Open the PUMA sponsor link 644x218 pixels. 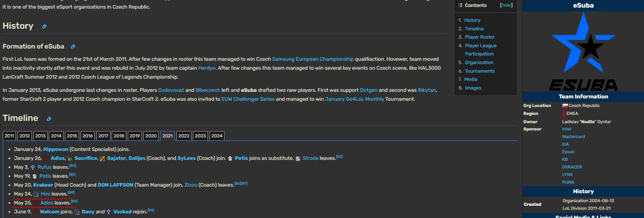(568, 182)
